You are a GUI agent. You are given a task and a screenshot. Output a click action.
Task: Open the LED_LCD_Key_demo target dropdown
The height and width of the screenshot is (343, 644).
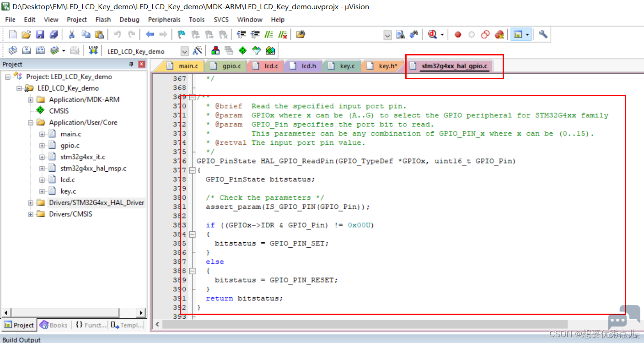185,51
